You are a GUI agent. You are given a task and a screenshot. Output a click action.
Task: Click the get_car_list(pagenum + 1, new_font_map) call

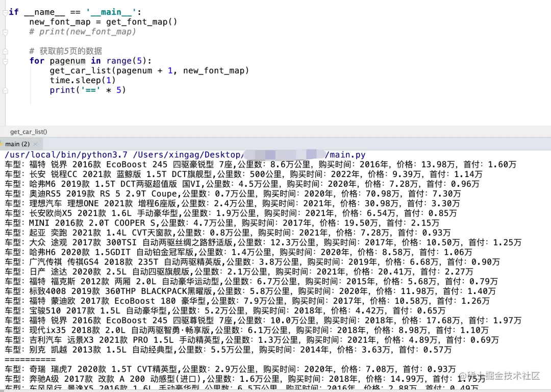pyautogui.click(x=149, y=70)
